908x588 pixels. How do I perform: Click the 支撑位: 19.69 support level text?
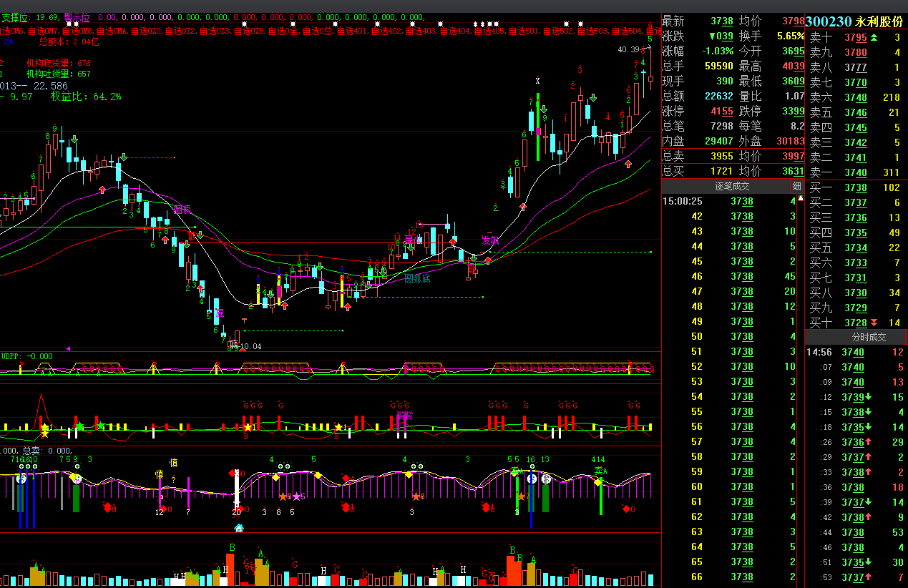click(30, 17)
